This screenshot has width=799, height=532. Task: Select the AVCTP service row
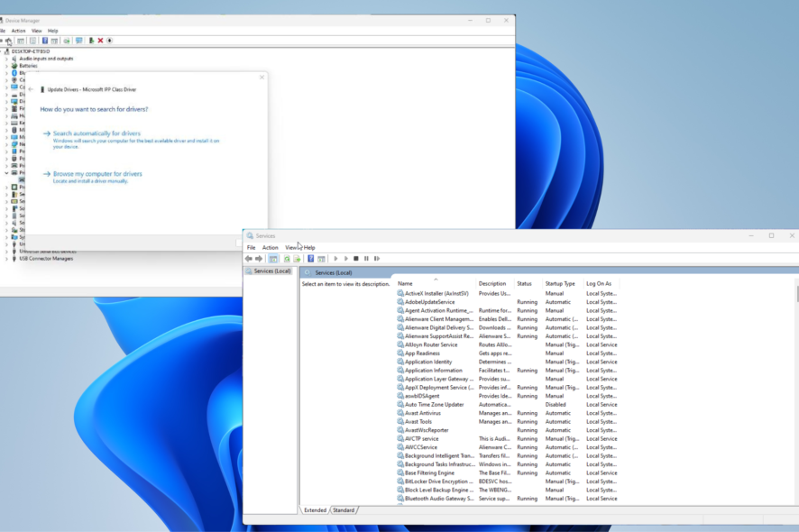(507, 439)
